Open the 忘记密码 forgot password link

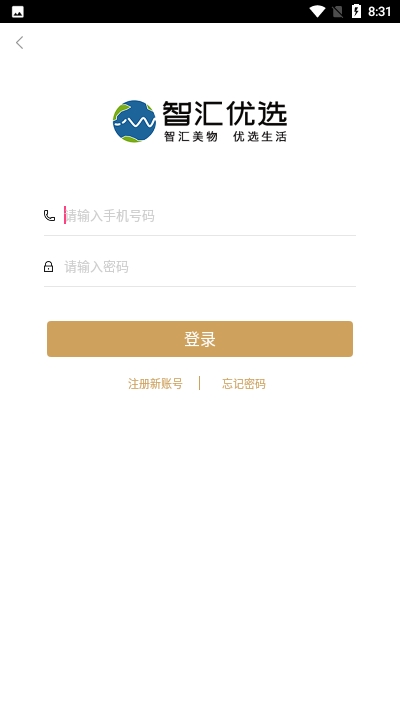tap(244, 384)
